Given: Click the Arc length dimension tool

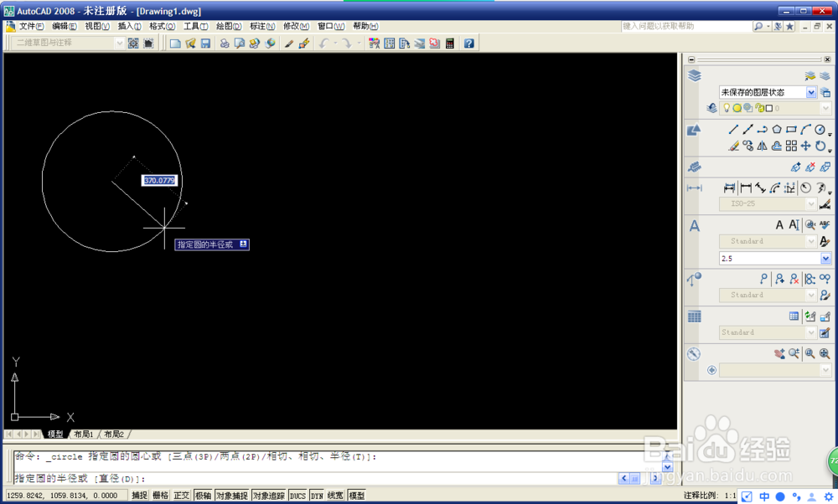Looking at the screenshot, I should click(x=775, y=188).
